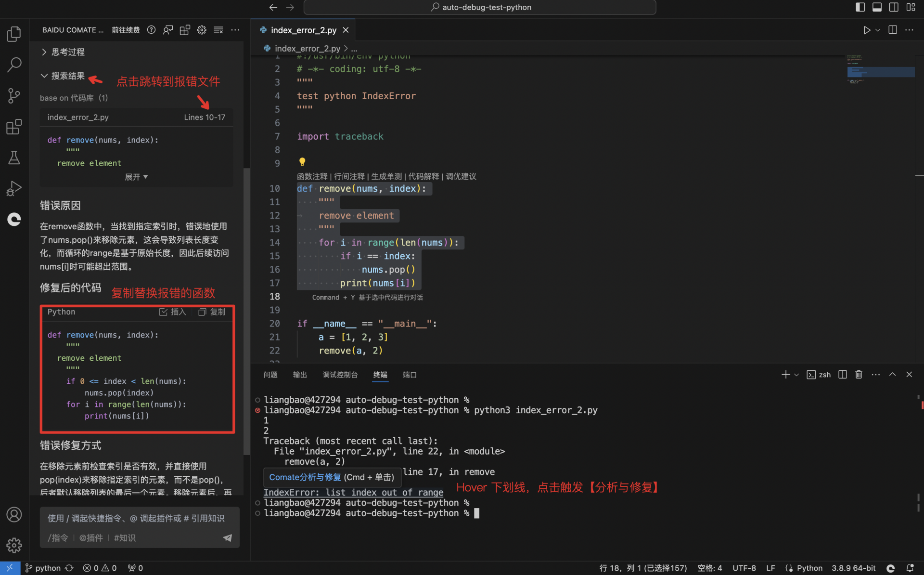Split the terminal panel

coord(843,375)
